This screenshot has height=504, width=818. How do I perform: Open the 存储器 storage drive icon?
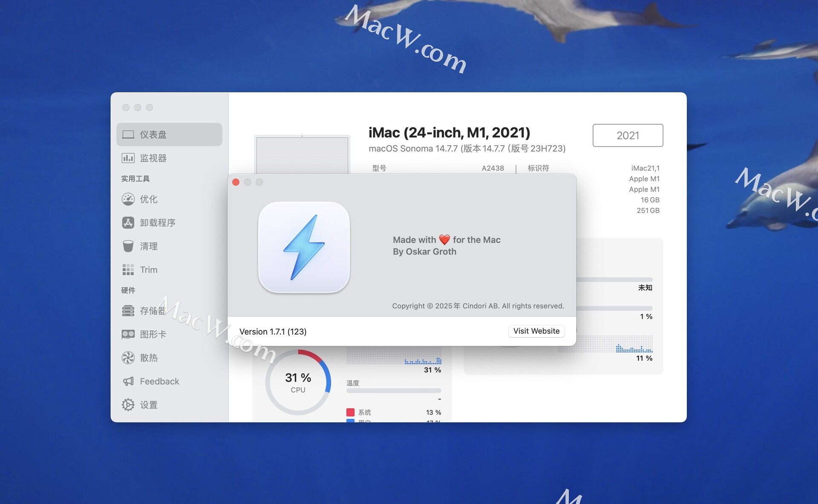[x=128, y=311]
